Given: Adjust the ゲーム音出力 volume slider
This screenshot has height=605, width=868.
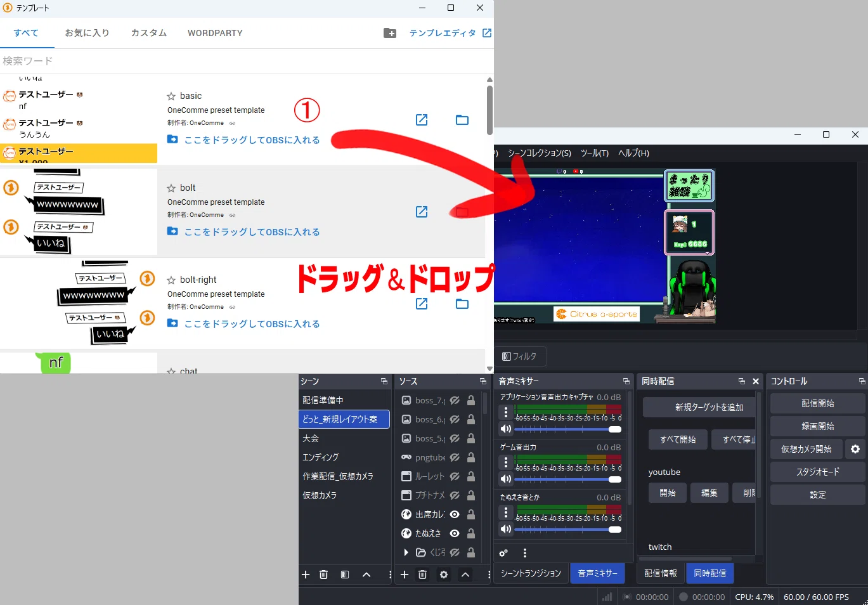Looking at the screenshot, I should click(x=568, y=479).
